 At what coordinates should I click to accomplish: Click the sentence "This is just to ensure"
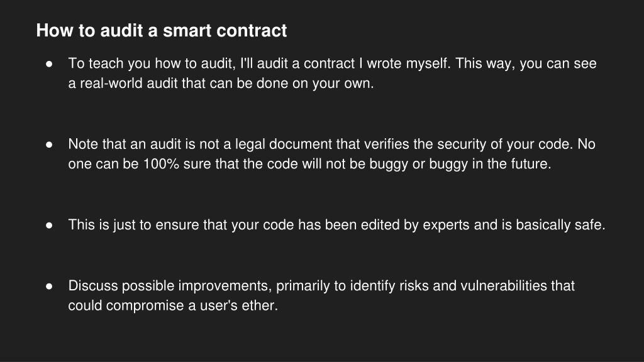point(337,225)
